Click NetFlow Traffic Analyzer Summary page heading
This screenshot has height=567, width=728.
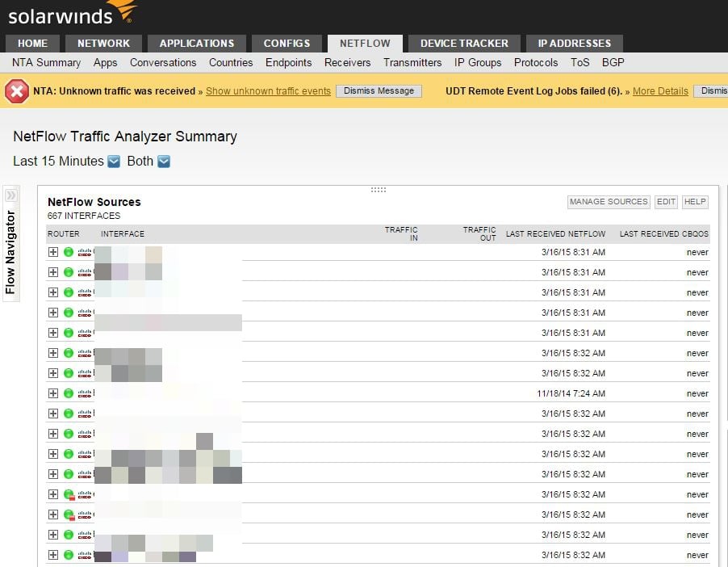[x=125, y=136]
